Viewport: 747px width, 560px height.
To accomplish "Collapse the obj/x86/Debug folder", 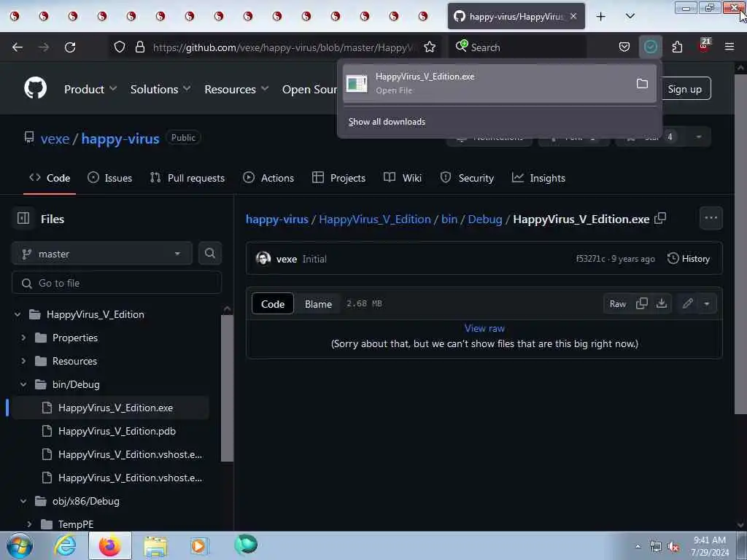I will coord(23,501).
